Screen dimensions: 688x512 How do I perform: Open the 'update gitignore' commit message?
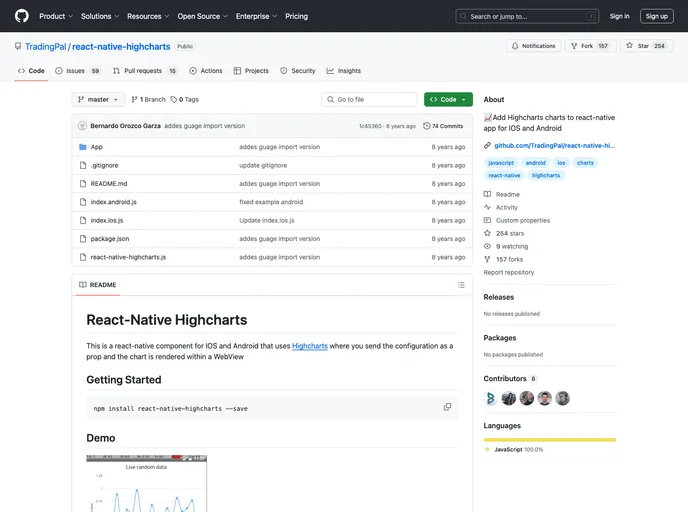click(x=263, y=165)
